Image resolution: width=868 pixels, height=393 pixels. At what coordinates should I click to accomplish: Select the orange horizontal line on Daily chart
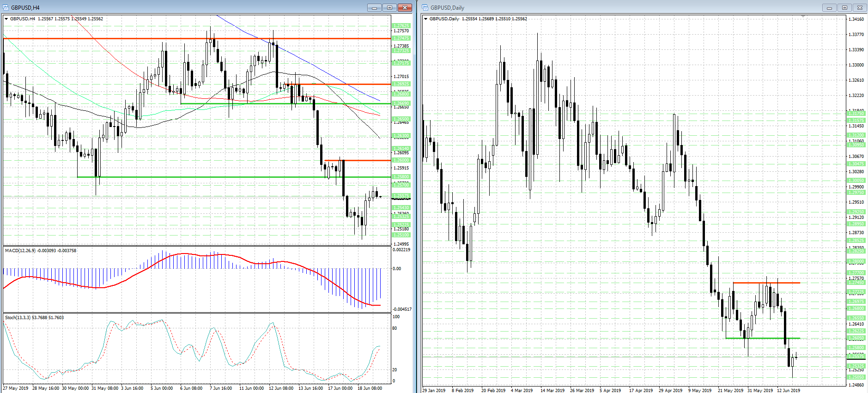click(766, 283)
